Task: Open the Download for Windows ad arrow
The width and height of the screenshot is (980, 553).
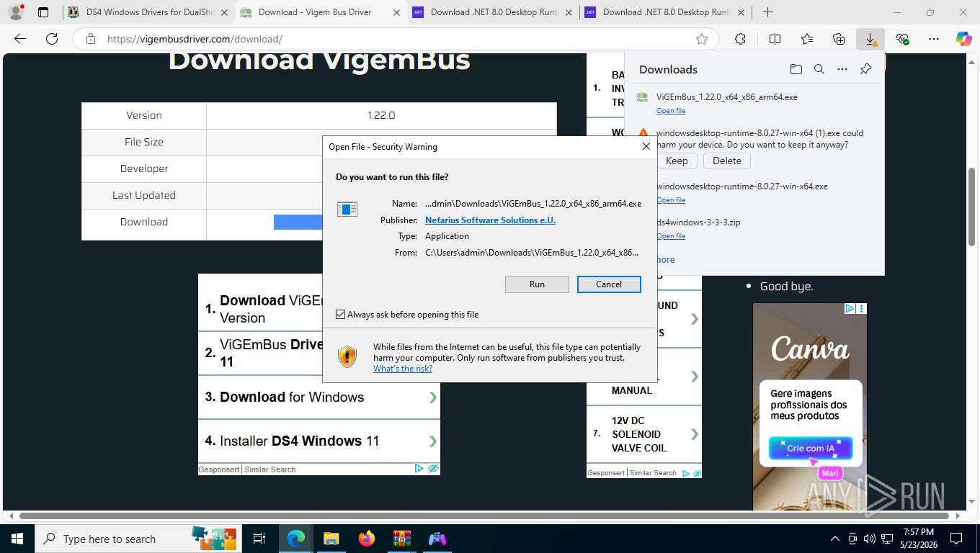Action: tap(432, 397)
